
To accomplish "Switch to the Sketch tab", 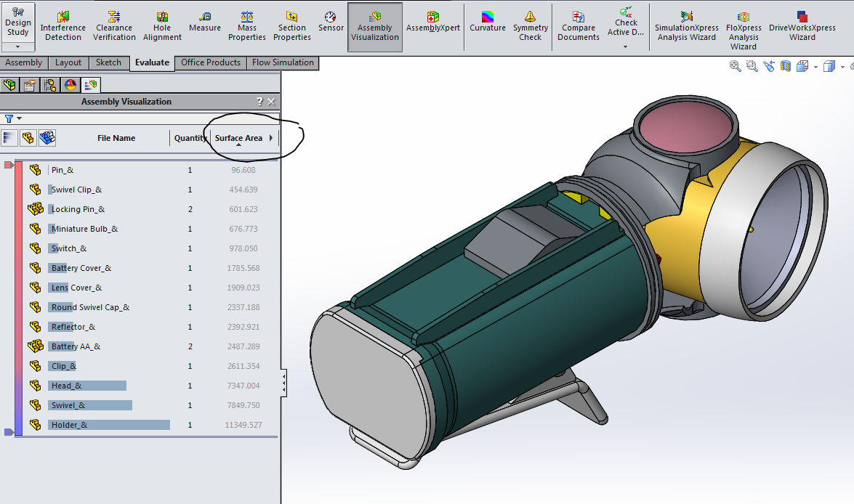I will pyautogui.click(x=108, y=63).
